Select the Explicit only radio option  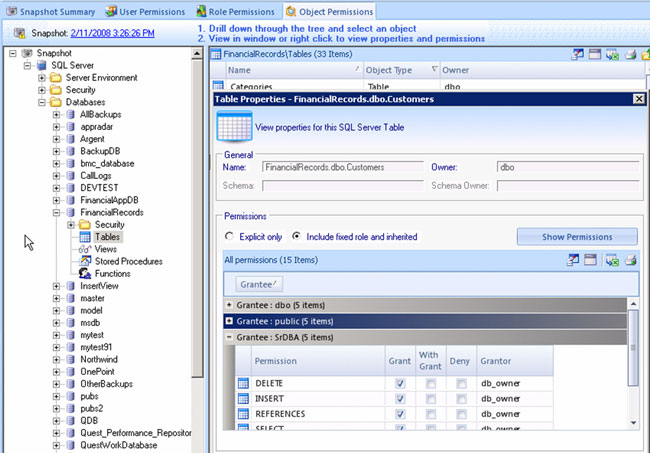(229, 236)
